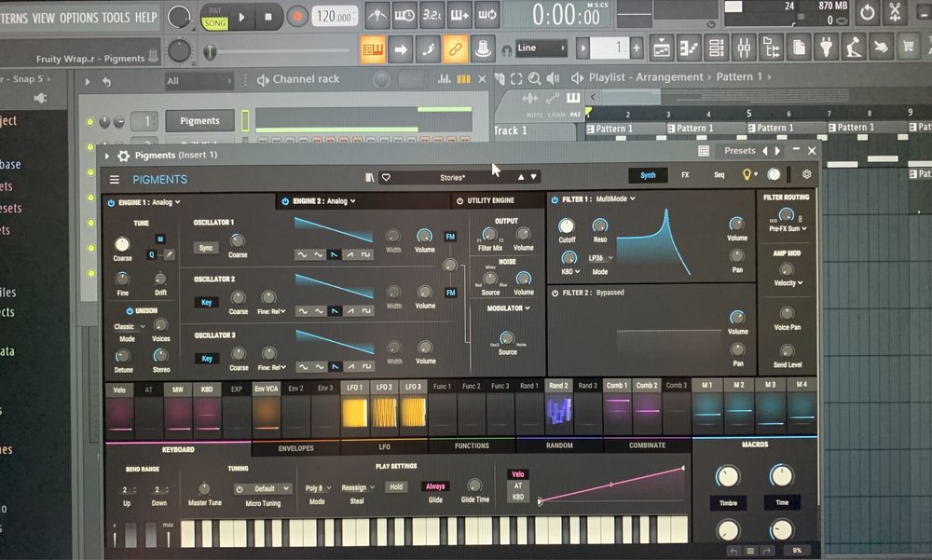Switch to the Seq tab

[x=720, y=175]
